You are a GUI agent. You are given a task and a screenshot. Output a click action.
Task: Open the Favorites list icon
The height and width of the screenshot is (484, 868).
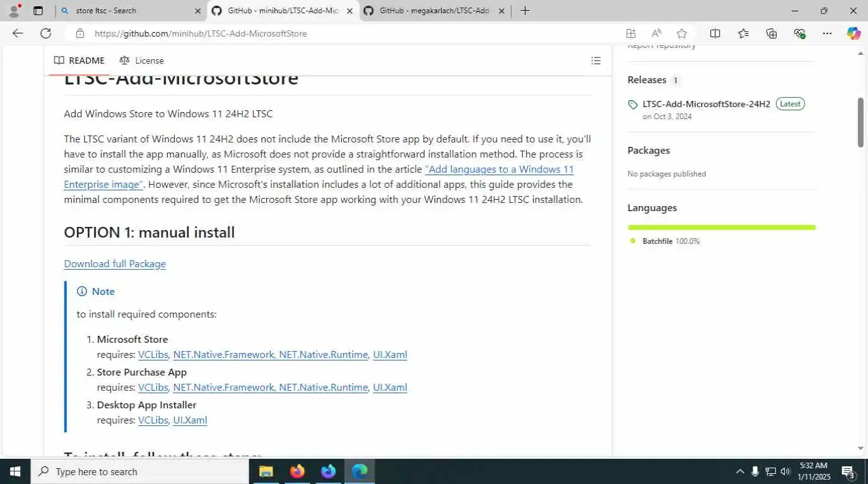pos(743,33)
